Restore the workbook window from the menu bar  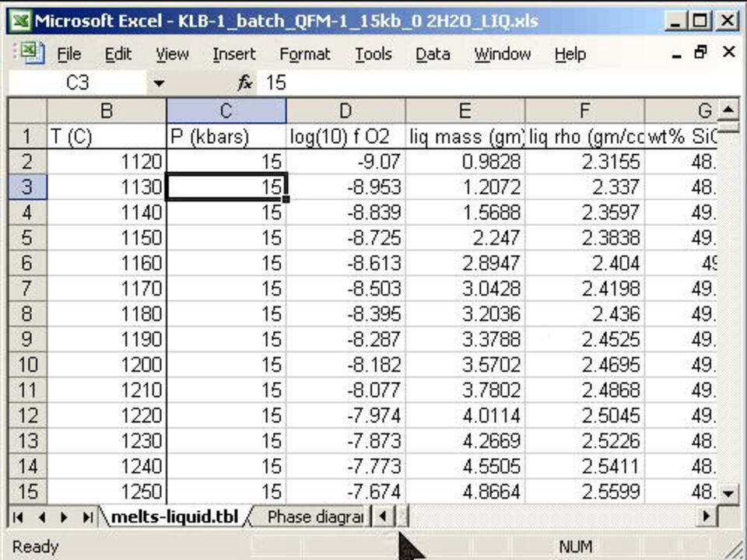click(x=700, y=53)
